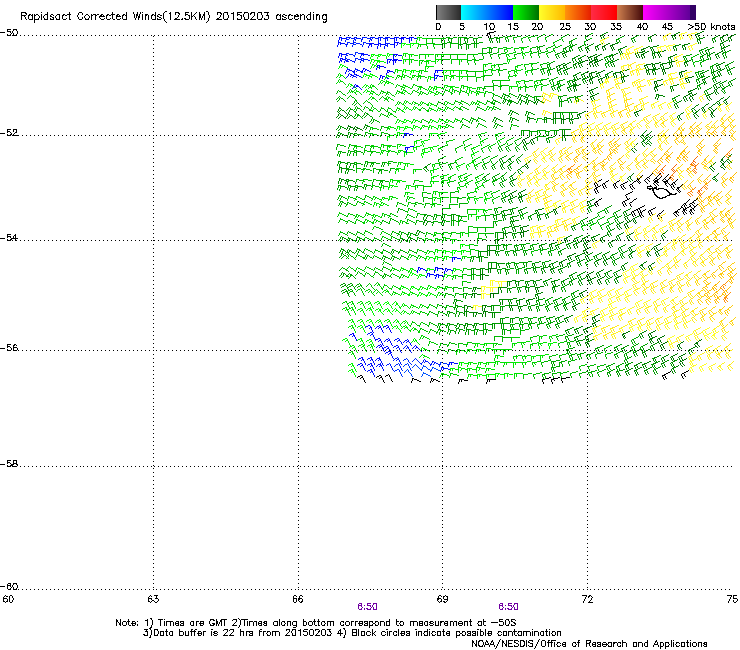Image resolution: width=740 pixels, height=650 pixels.
Task: Click the '69' longitude axis label
Action: point(442,599)
